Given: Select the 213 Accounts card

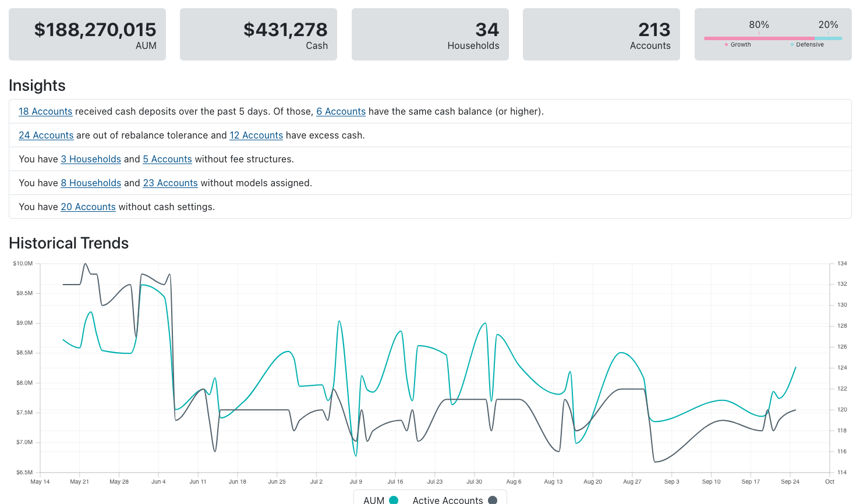Looking at the screenshot, I should 601,34.
